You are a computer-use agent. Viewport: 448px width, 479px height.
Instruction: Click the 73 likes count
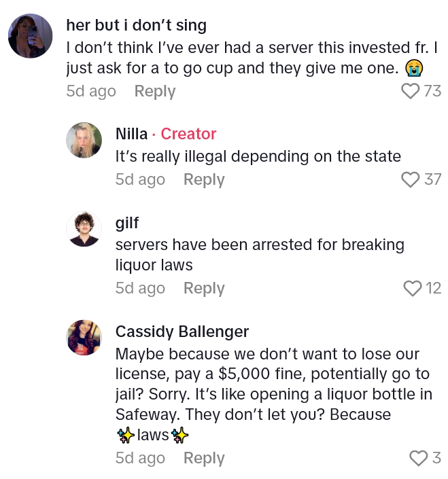[x=432, y=91]
